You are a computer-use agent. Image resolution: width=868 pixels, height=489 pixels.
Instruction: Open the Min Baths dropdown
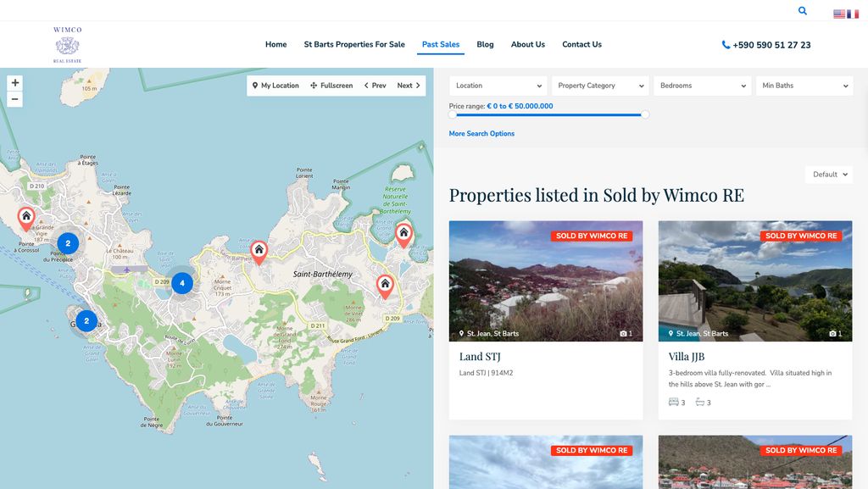click(804, 86)
